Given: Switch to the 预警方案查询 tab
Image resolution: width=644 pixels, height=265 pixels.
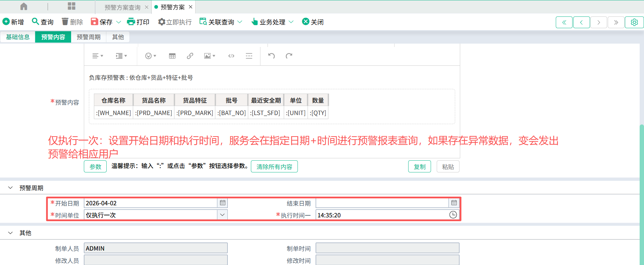Looking at the screenshot, I should [x=122, y=7].
